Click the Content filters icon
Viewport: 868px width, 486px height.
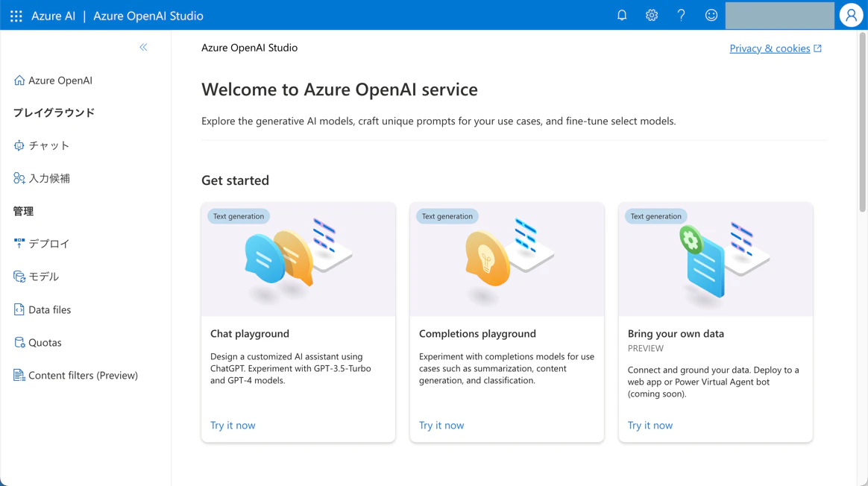[x=19, y=375]
